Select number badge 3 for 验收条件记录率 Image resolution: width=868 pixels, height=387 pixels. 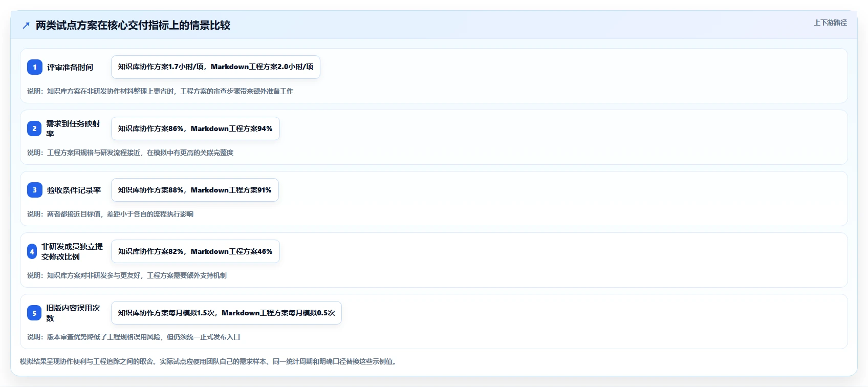[35, 190]
